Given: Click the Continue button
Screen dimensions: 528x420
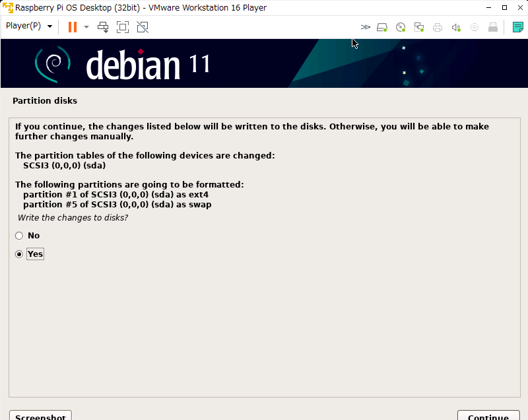Looking at the screenshot, I should [488, 415].
